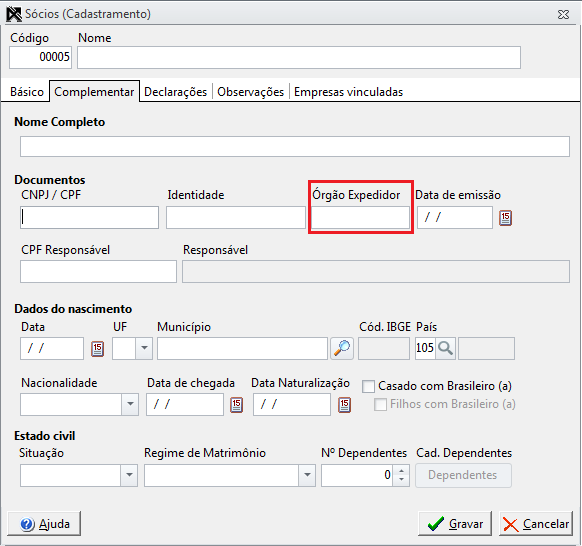Click the Órgão Expedidor input field
The image size is (582, 546).
click(x=360, y=218)
